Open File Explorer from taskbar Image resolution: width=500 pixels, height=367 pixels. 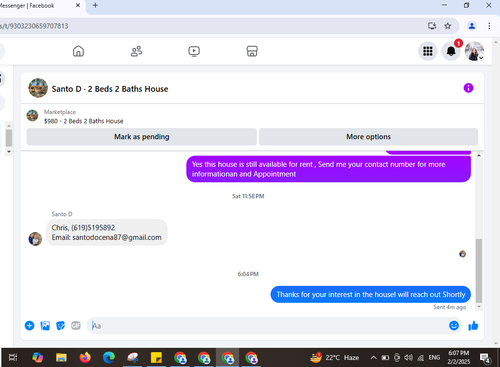(61, 358)
